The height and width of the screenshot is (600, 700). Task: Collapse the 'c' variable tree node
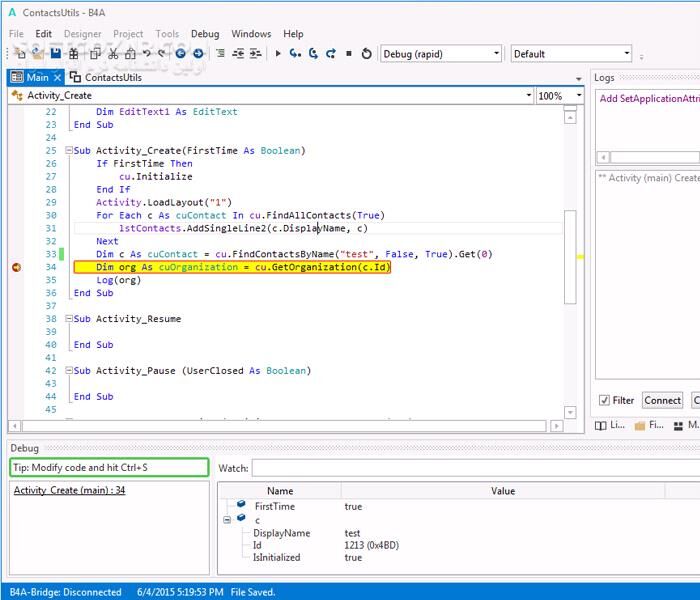coord(228,519)
